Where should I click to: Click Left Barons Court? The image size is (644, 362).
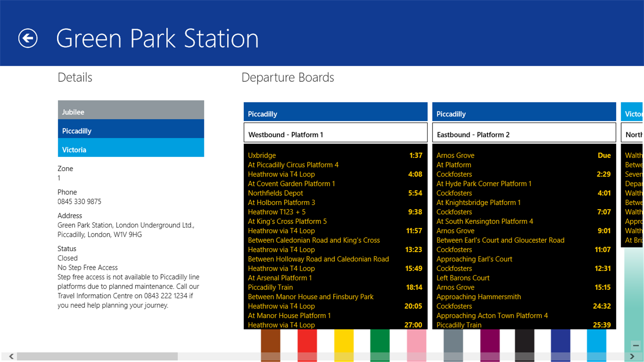click(463, 278)
